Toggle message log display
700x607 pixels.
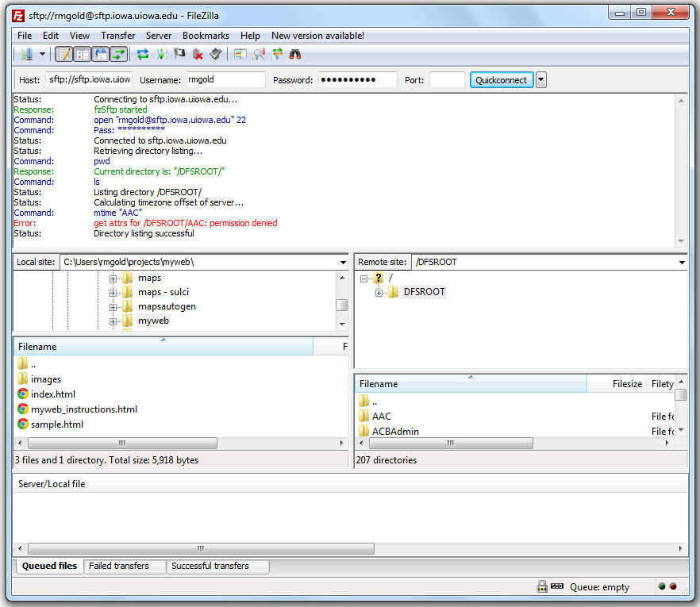64,55
